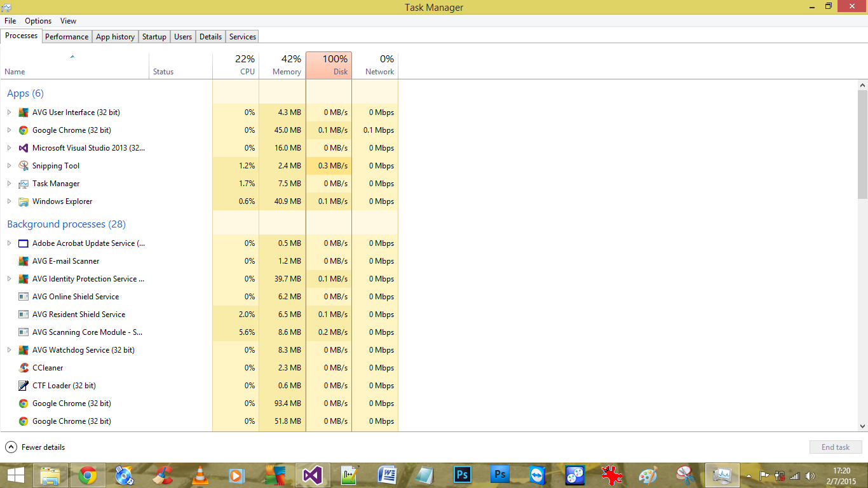
Task: Click the Fewer details button
Action: (x=36, y=447)
